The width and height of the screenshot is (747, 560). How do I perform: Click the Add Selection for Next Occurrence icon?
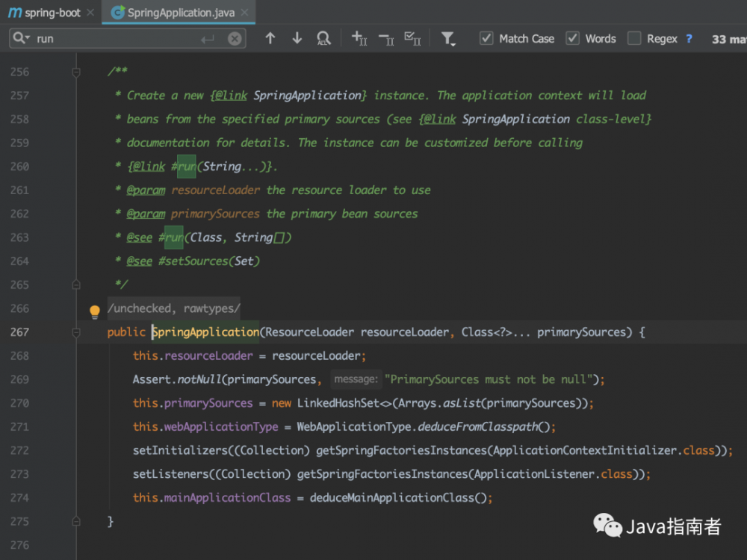359,38
